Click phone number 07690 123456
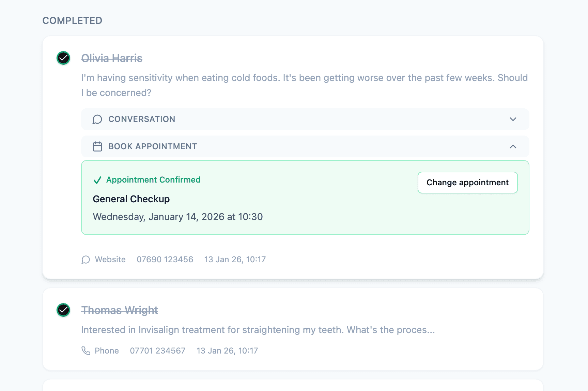The image size is (588, 391). [x=165, y=260]
